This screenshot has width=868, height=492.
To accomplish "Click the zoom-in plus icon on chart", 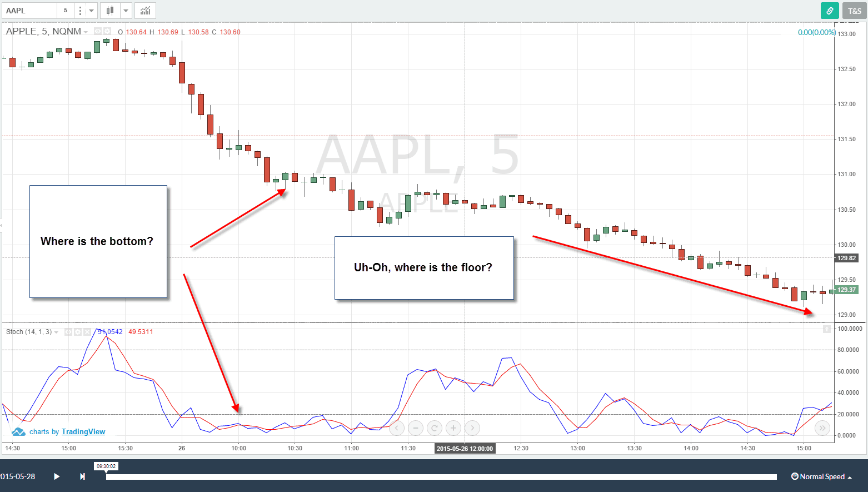I will pyautogui.click(x=453, y=428).
